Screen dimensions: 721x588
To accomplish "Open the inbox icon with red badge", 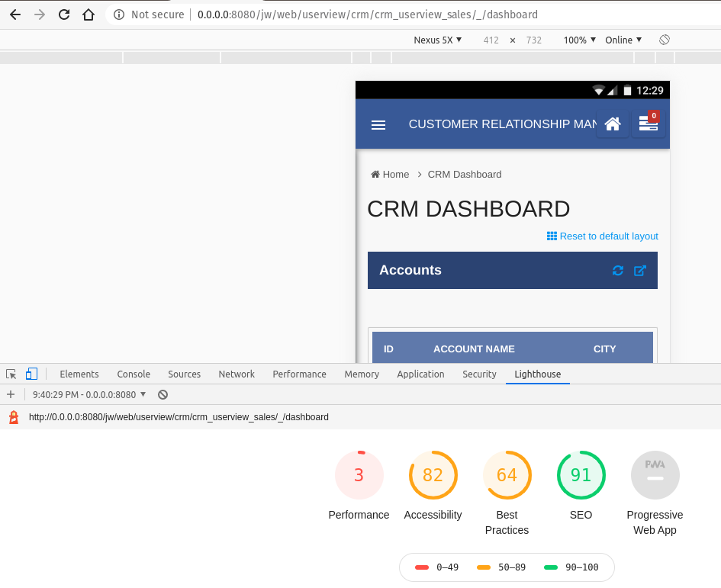I will click(x=648, y=124).
